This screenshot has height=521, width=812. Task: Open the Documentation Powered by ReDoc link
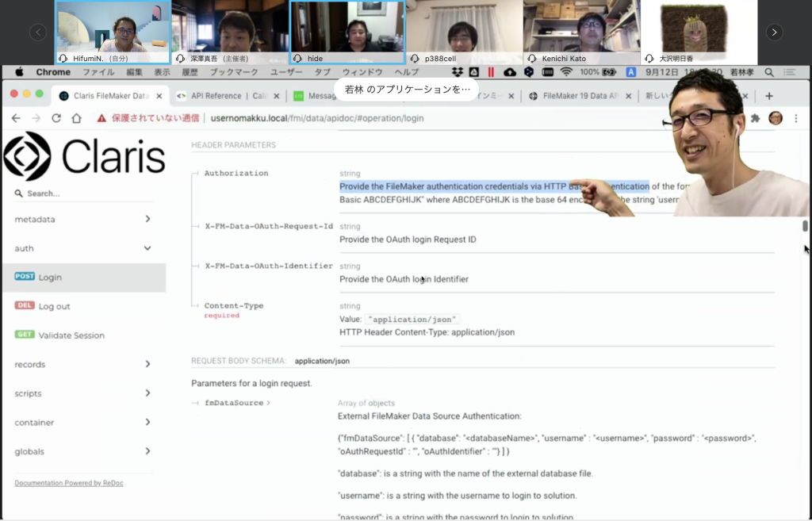coord(69,483)
